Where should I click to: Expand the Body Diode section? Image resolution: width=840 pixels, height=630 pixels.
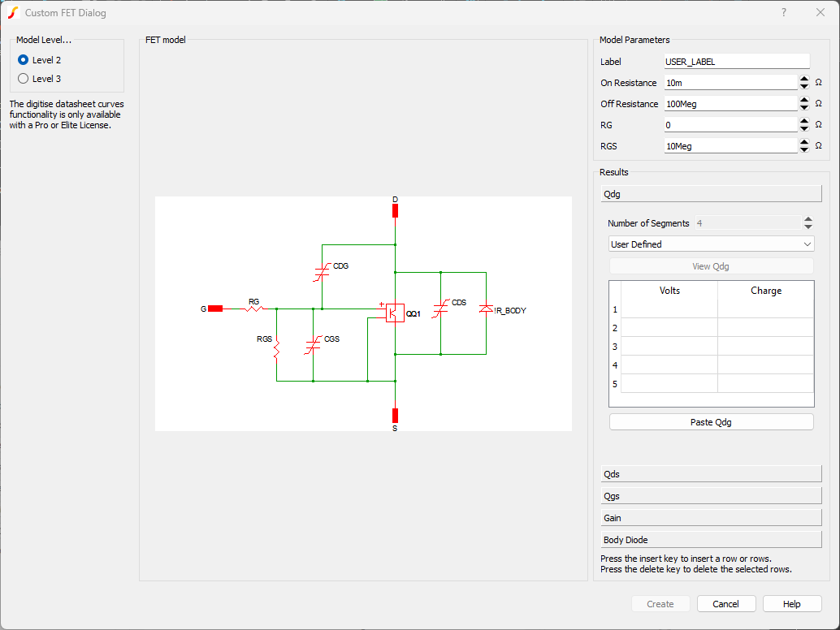(x=711, y=540)
